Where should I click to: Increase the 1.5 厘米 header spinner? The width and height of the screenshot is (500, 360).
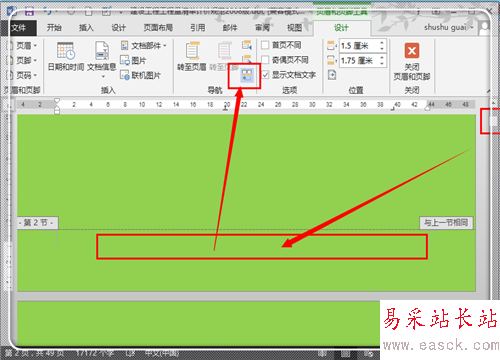[x=382, y=42]
